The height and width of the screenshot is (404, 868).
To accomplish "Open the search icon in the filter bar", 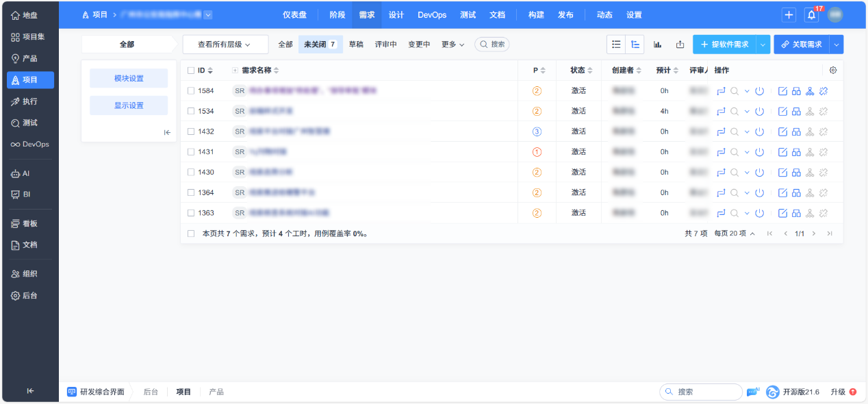I will (492, 44).
